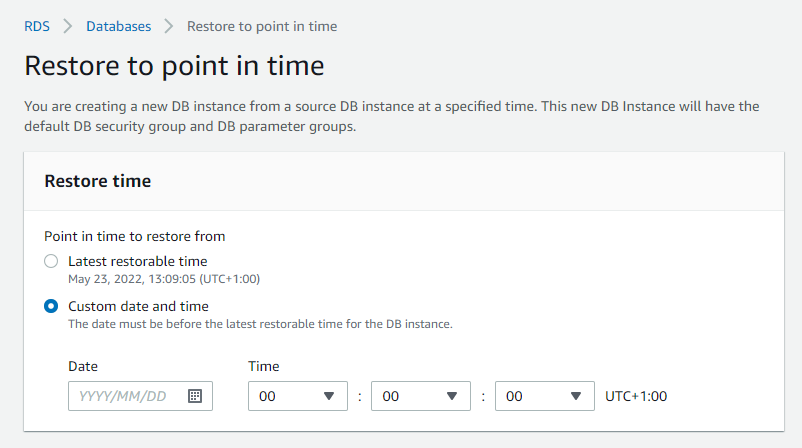The width and height of the screenshot is (802, 448).
Task: Select the Latest restorable time radio button
Action: click(x=51, y=261)
